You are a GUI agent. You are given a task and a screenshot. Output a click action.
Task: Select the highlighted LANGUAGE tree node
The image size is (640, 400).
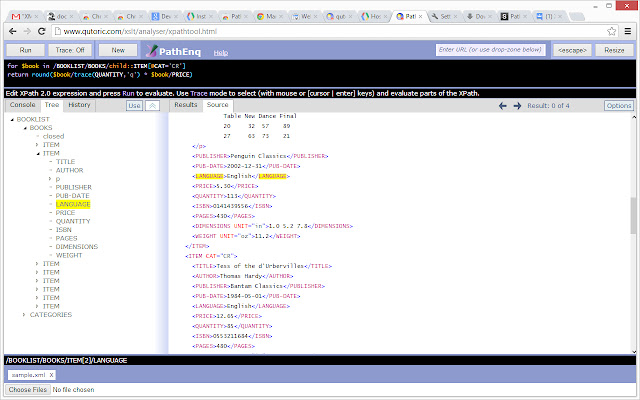click(x=73, y=204)
